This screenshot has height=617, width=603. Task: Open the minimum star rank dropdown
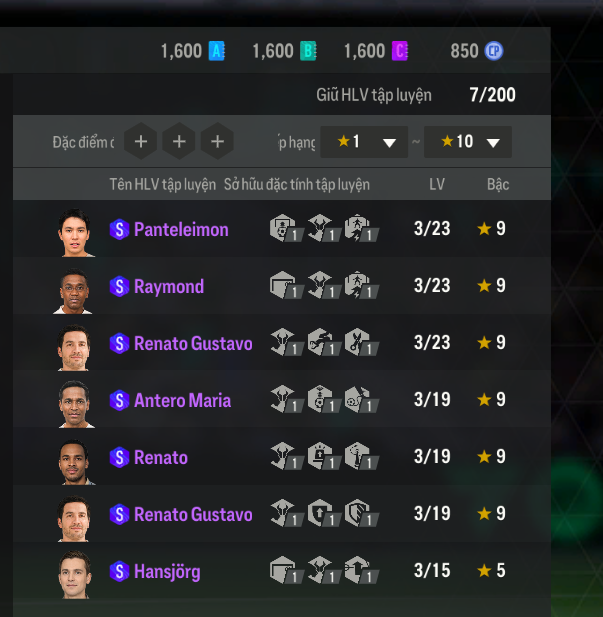pos(364,142)
